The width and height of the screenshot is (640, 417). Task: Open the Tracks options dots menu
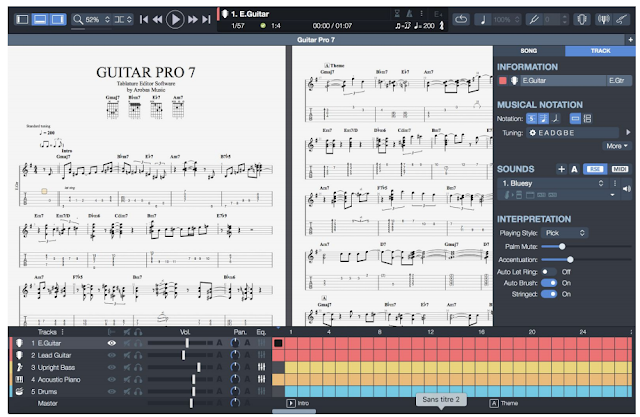pos(62,332)
